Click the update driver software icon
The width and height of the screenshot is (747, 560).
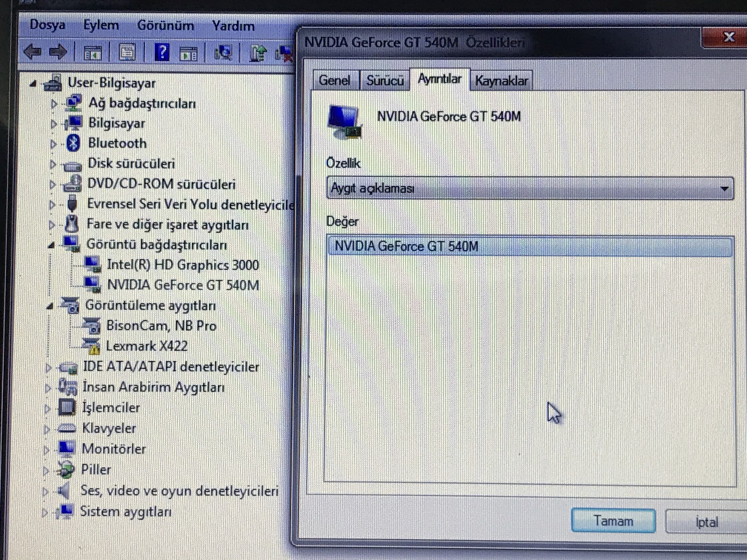258,53
